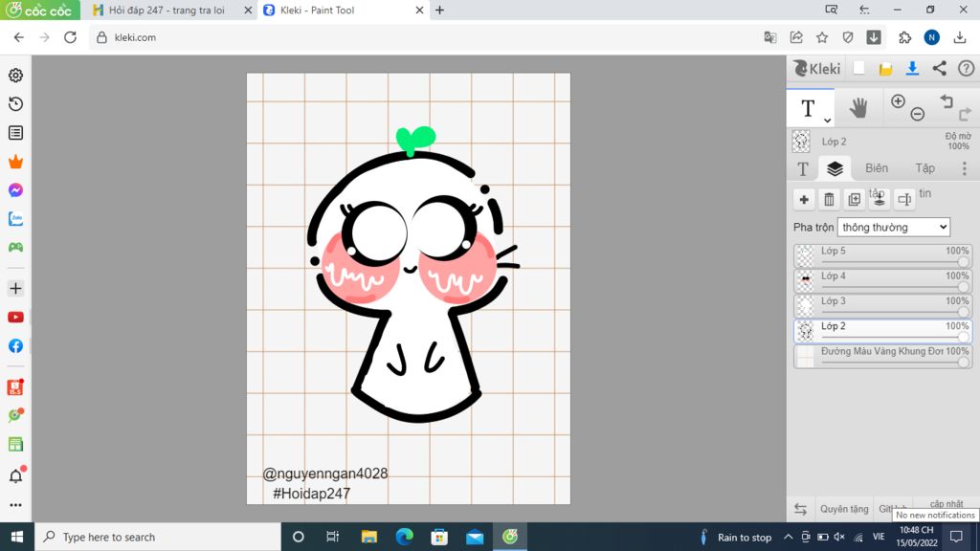The image size is (980, 551).
Task: Adjust Lớp 2 opacity slider
Action: 964,337
